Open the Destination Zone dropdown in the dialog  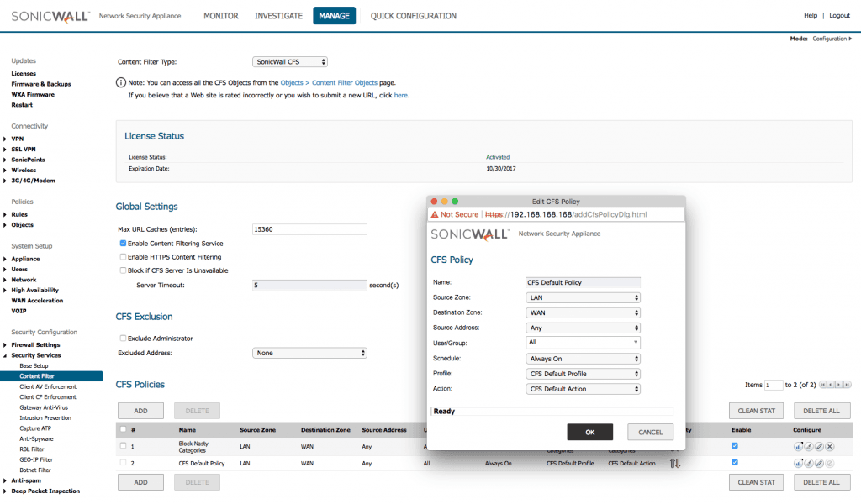584,312
